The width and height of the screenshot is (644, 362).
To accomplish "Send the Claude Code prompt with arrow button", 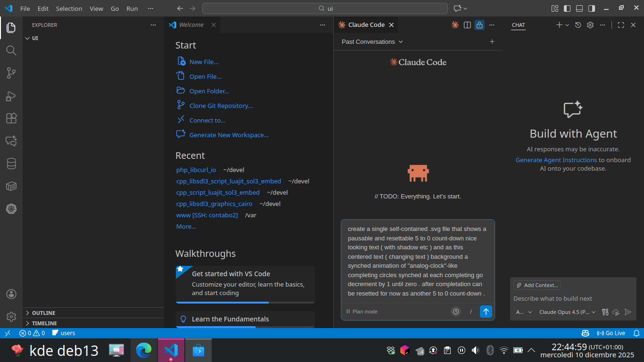I will [x=486, y=312].
